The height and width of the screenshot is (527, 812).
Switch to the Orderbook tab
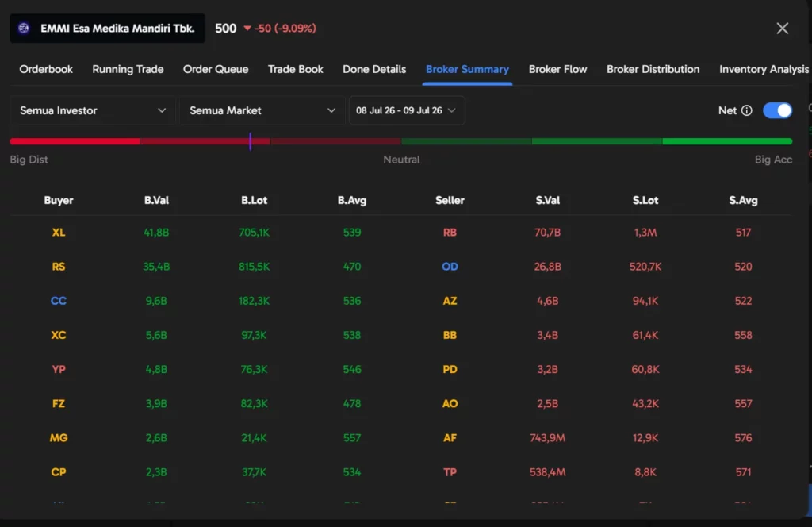(x=46, y=69)
